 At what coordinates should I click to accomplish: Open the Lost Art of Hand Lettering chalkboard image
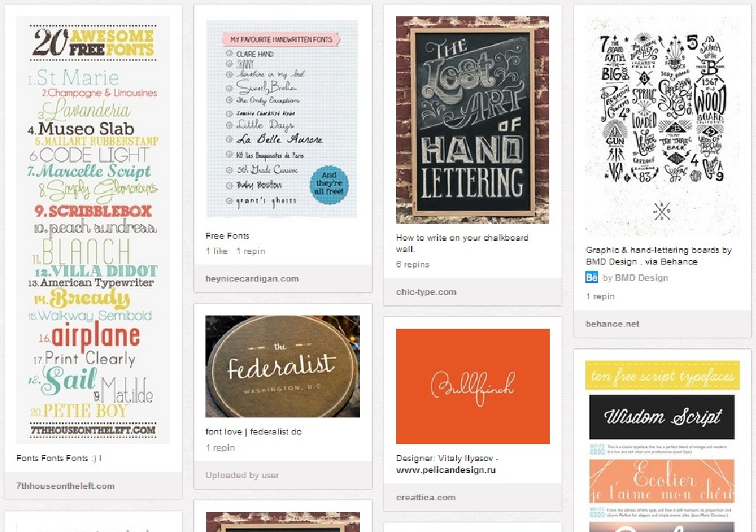(x=472, y=120)
